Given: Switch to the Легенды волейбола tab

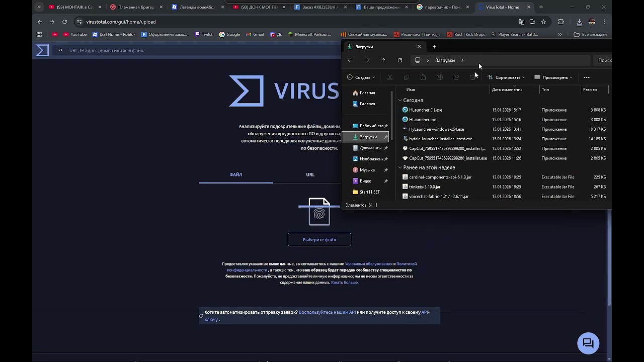Looking at the screenshot, I should (198, 7).
